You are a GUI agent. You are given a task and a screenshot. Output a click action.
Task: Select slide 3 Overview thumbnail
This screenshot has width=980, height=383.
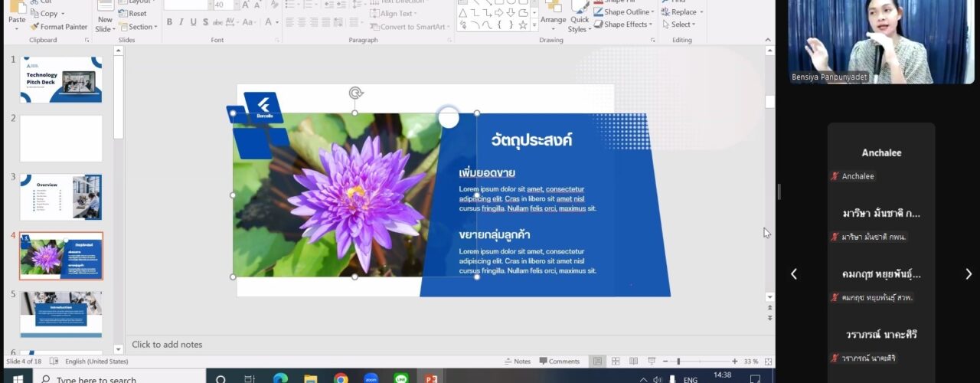[61, 197]
